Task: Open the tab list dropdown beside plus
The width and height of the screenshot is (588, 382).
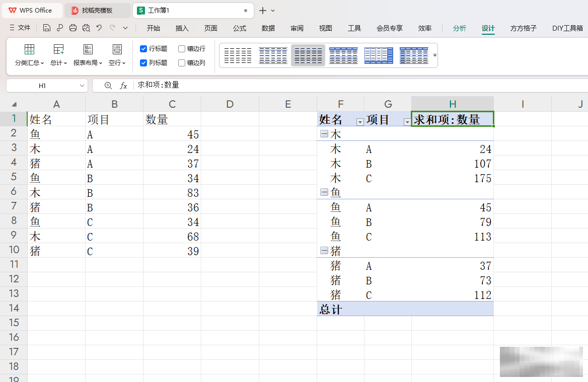Action: tap(273, 11)
